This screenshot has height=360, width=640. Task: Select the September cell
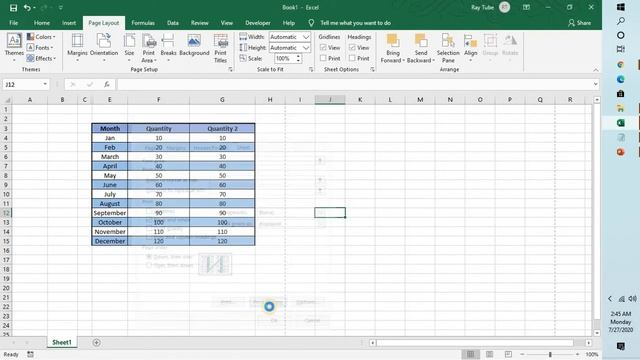click(110, 213)
